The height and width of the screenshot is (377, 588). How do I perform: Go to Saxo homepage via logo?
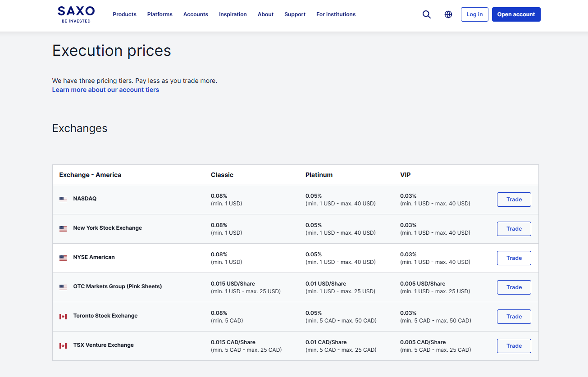tap(76, 14)
